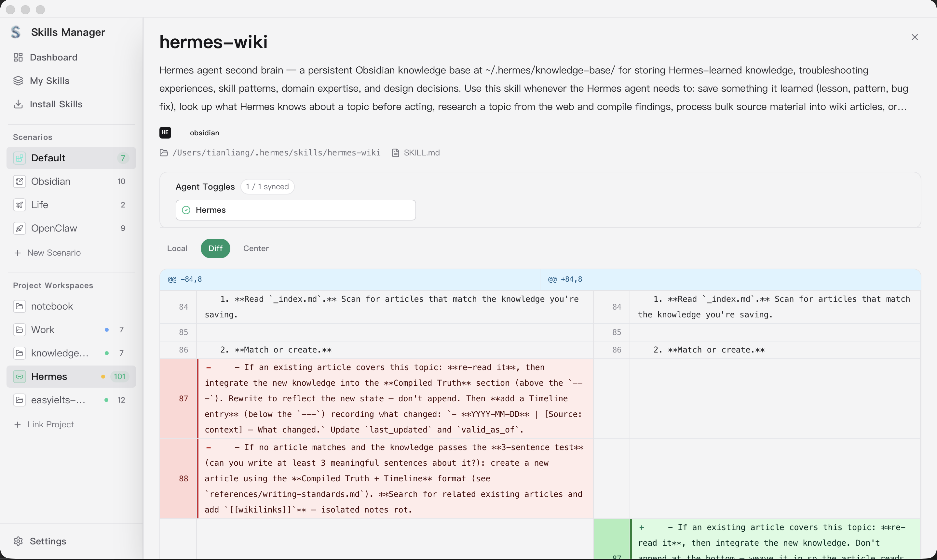Select the OpenClaw rocket scenario icon
The width and height of the screenshot is (937, 560).
(20, 228)
